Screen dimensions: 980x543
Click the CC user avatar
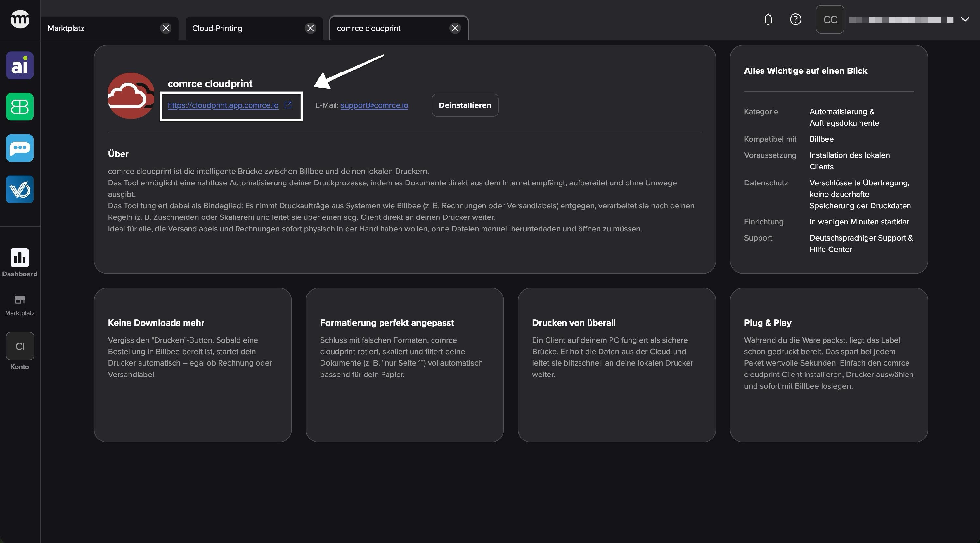point(830,19)
